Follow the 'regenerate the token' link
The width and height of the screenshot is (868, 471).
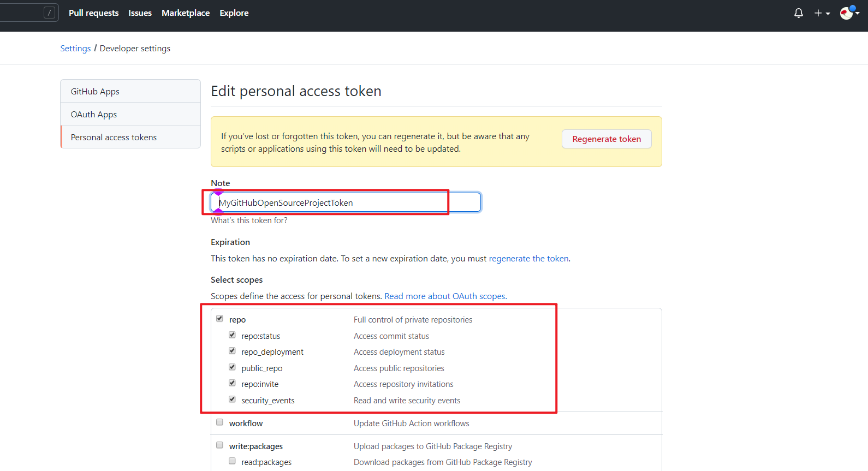click(x=528, y=259)
